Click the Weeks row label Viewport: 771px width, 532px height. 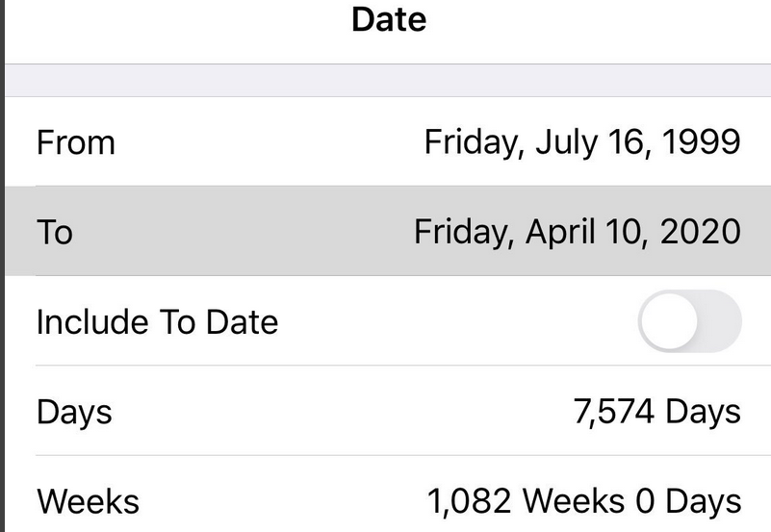[88, 501]
